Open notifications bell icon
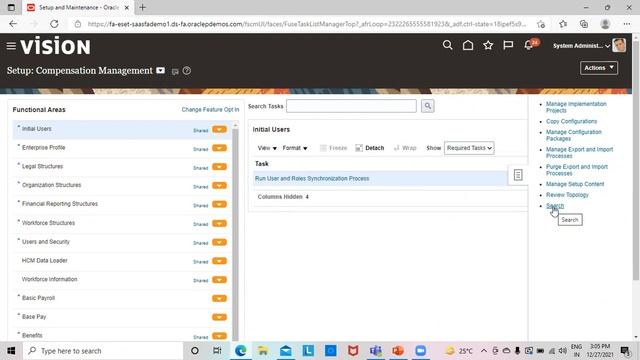640x360 pixels. [529, 45]
